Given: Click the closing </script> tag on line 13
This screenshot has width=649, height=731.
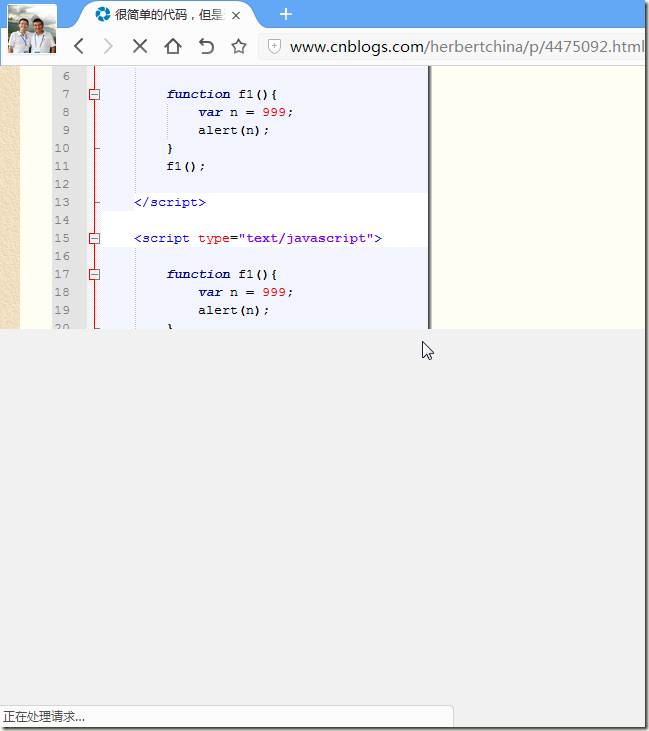Looking at the screenshot, I should point(170,202).
